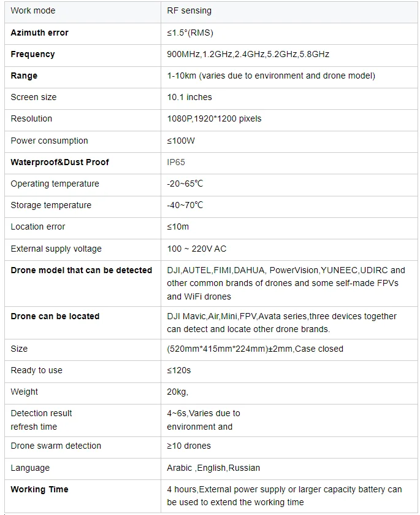420x515 pixels.
Task: Click the "Drone swarm detection" label
Action: point(56,446)
